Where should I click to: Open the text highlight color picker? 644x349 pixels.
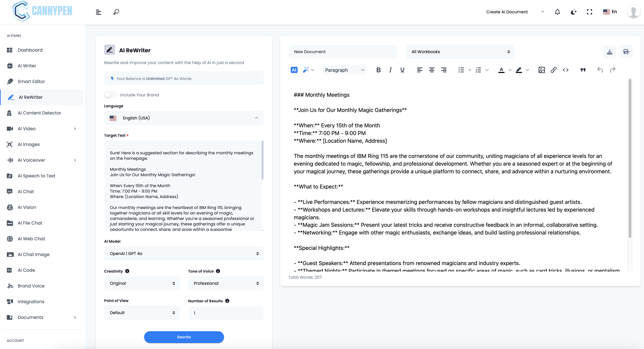tap(527, 70)
